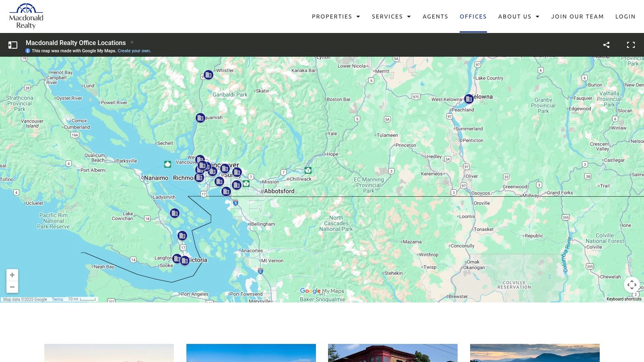Open Google Maps Terms
The image size is (644, 362).
click(57, 299)
